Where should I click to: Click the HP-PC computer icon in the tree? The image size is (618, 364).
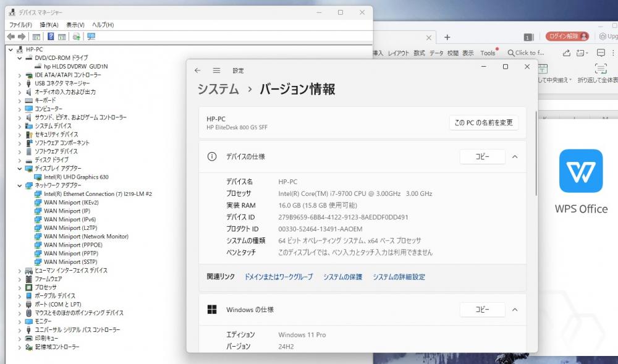pos(20,49)
